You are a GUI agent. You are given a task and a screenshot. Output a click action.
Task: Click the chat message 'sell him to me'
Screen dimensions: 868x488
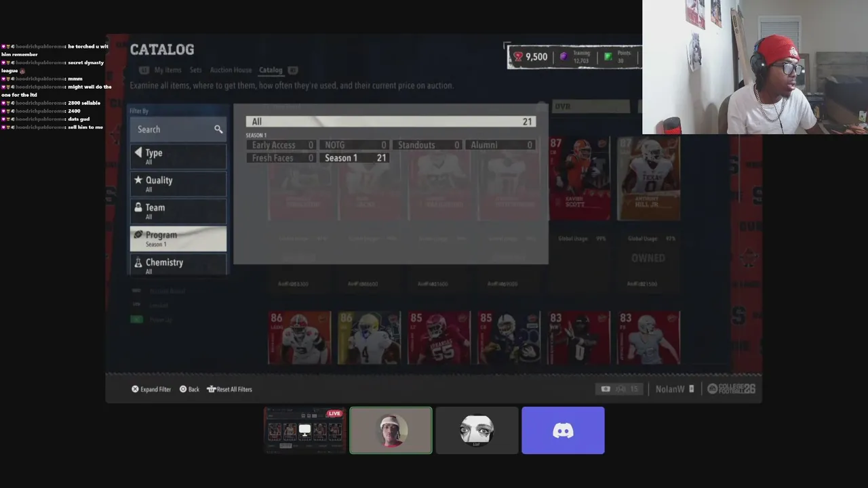pyautogui.click(x=85, y=127)
